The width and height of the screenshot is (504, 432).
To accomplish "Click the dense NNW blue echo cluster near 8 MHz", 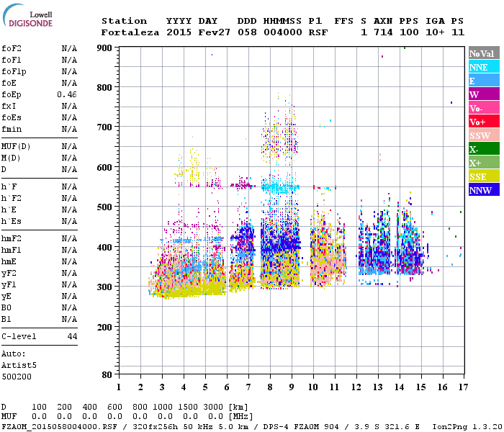I will coord(279,243).
